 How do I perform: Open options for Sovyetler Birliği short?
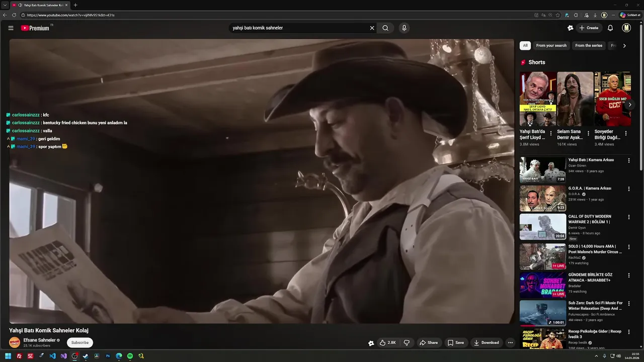pos(626,134)
